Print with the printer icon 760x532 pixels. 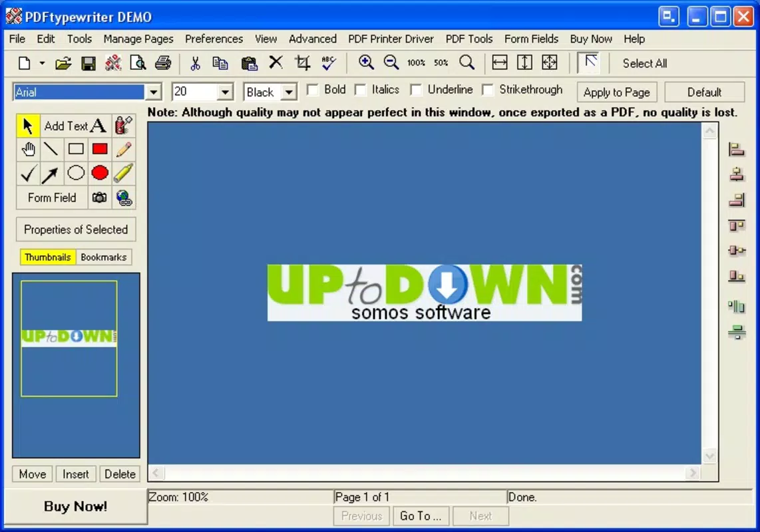pos(163,63)
